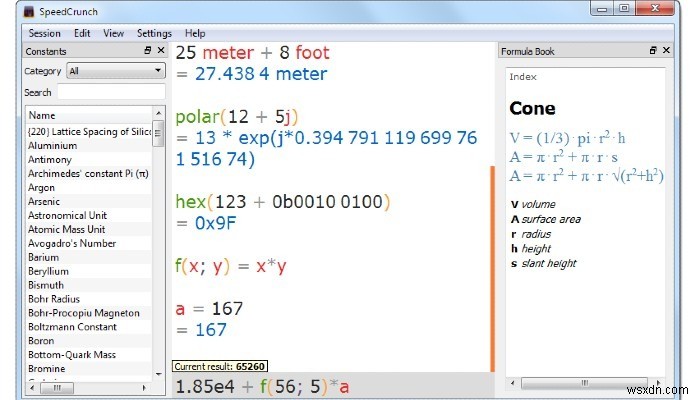700x400 pixels.
Task: Click expression polar(12 + 5j)
Action: [236, 117]
